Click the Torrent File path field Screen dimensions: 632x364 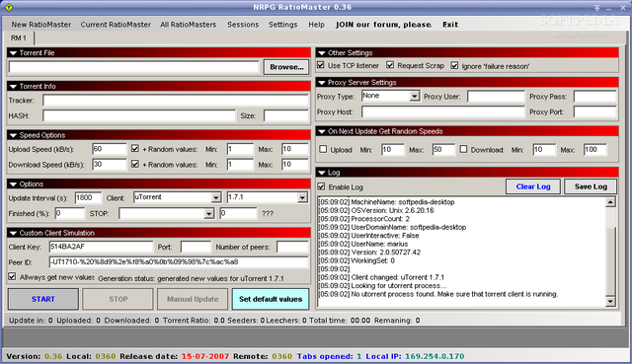(133, 67)
